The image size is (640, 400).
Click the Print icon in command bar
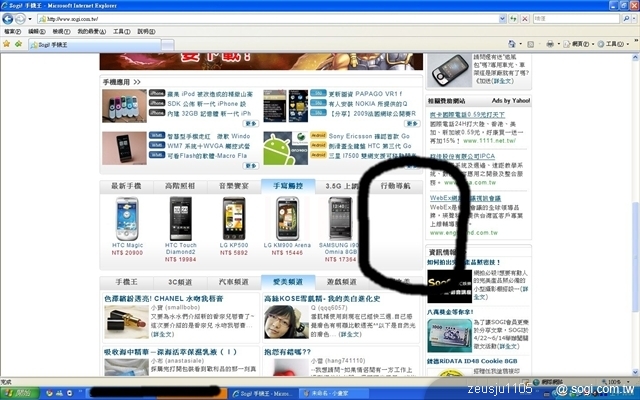pyautogui.click(x=550, y=45)
